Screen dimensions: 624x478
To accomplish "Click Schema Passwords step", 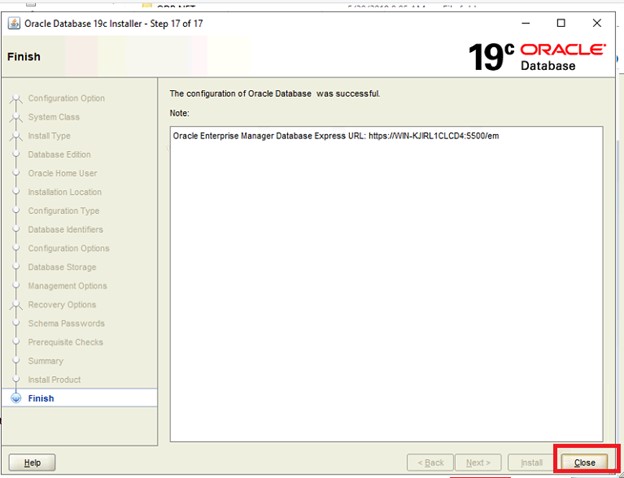I will tap(66, 323).
